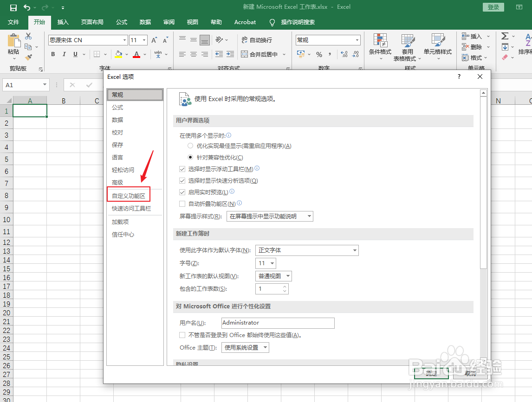Open ribbon number format 常规 dropdown
The image size is (532, 402).
(357, 40)
